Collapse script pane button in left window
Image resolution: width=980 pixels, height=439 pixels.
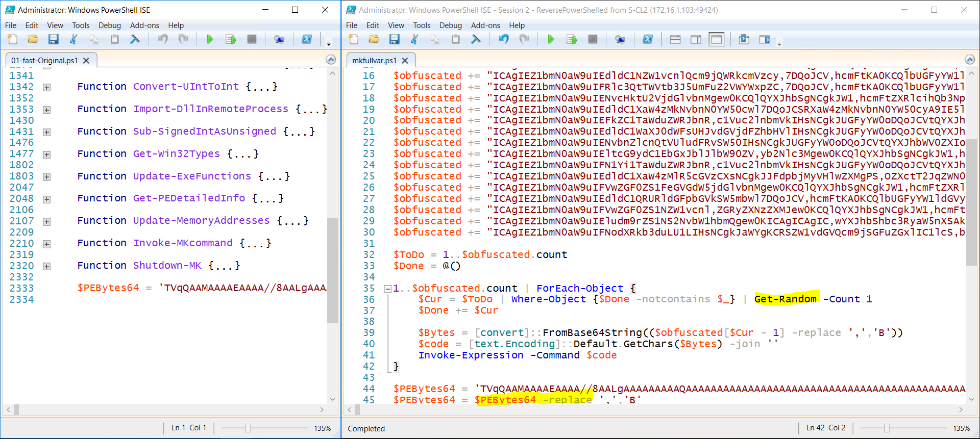pyautogui.click(x=331, y=60)
